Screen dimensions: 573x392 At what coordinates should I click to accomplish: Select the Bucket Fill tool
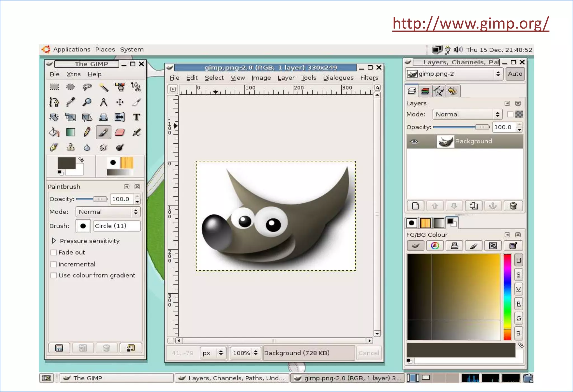pyautogui.click(x=54, y=132)
